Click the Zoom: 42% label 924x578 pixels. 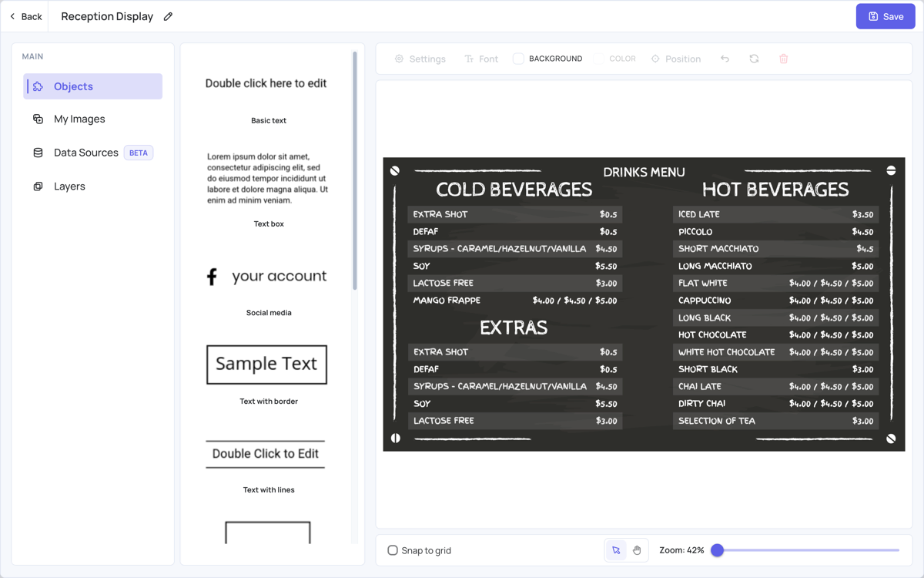tap(681, 550)
